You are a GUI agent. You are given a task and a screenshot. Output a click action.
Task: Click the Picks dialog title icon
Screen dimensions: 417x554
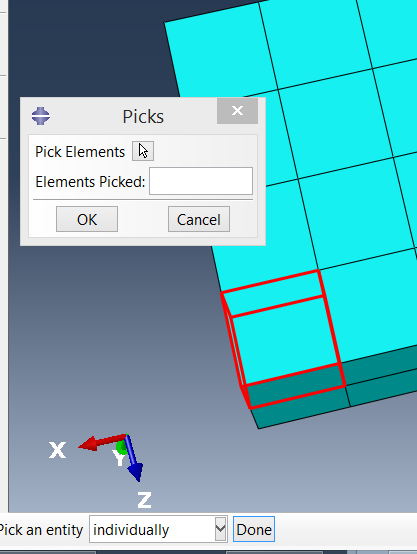click(x=41, y=116)
